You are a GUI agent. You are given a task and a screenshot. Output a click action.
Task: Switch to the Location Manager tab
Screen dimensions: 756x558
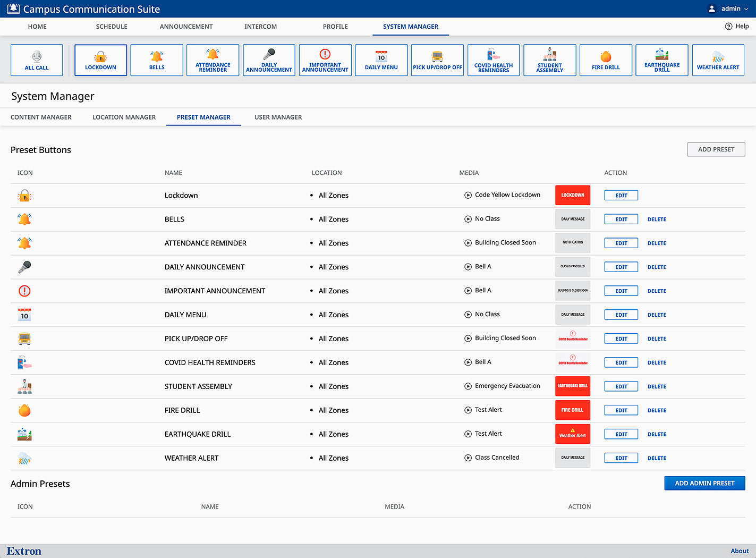124,117
